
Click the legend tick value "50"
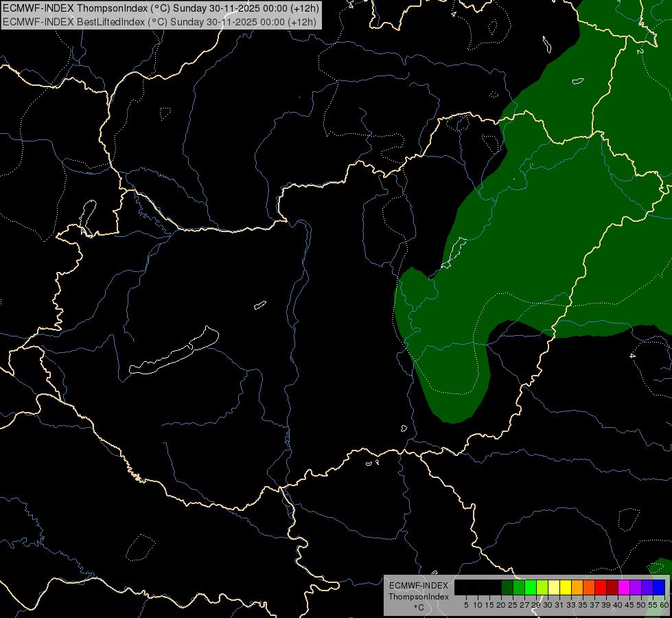tap(640, 605)
